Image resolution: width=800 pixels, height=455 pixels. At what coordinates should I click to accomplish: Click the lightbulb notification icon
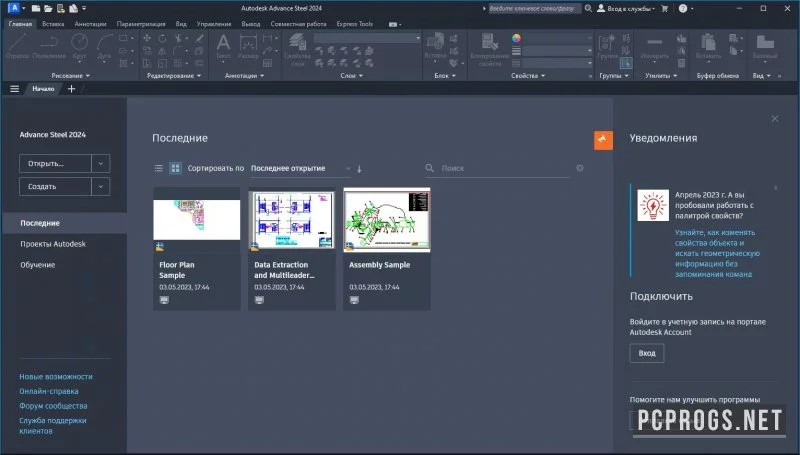(x=653, y=205)
